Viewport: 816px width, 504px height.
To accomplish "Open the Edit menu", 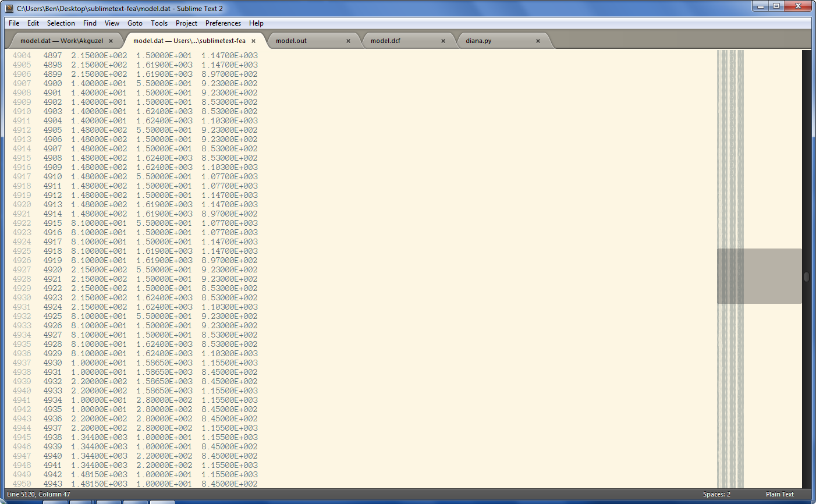I will [x=33, y=23].
